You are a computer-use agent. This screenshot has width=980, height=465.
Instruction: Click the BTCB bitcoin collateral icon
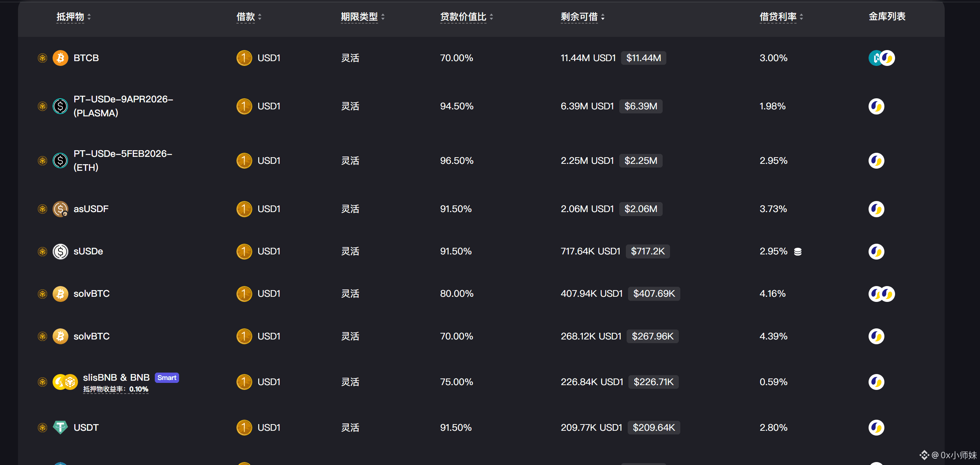pyautogui.click(x=60, y=58)
